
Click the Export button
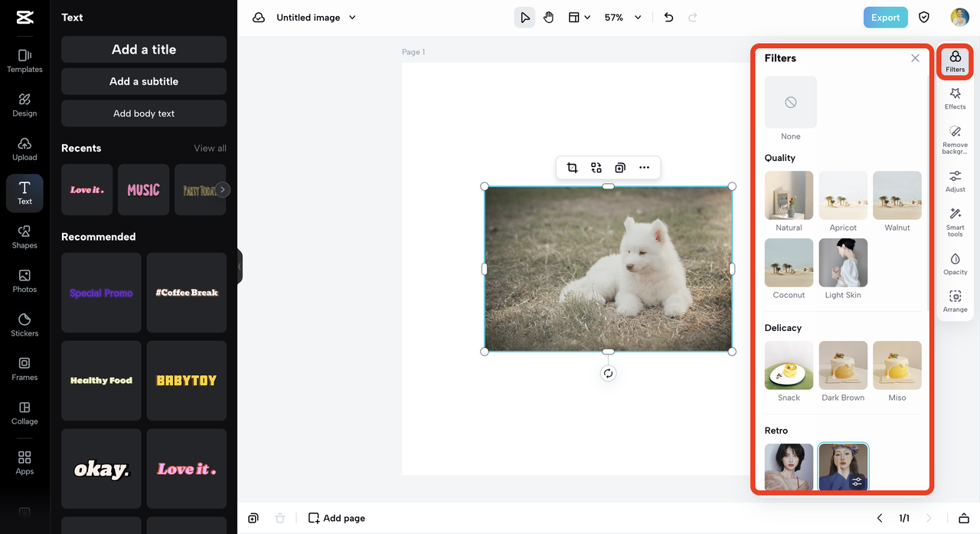click(x=885, y=18)
